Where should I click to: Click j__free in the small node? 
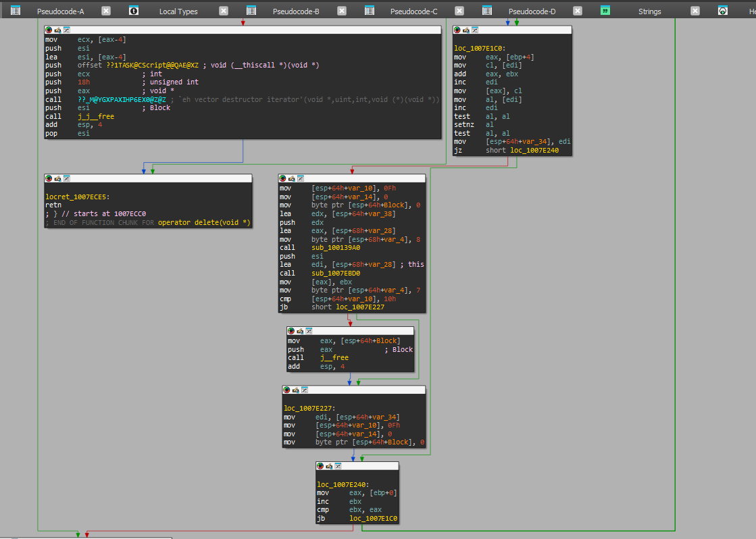point(334,358)
